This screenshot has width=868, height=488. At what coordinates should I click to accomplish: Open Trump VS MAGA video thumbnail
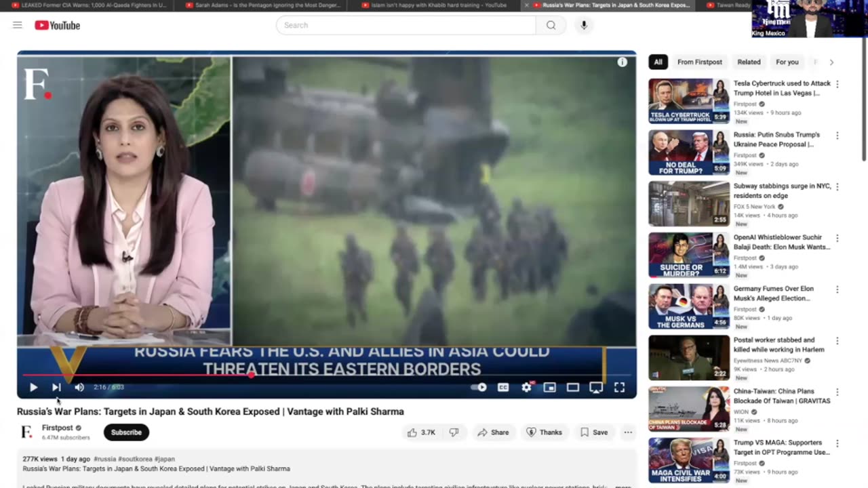click(x=689, y=460)
